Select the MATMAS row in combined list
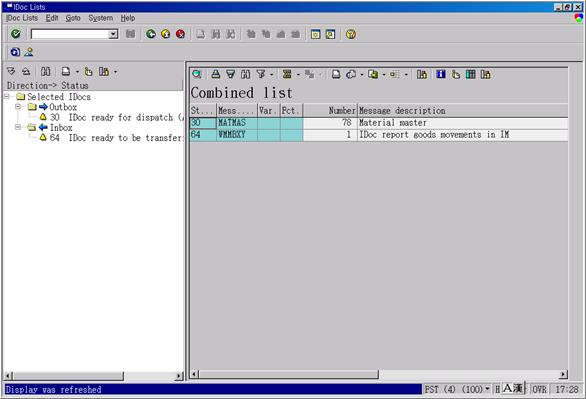 click(379, 123)
